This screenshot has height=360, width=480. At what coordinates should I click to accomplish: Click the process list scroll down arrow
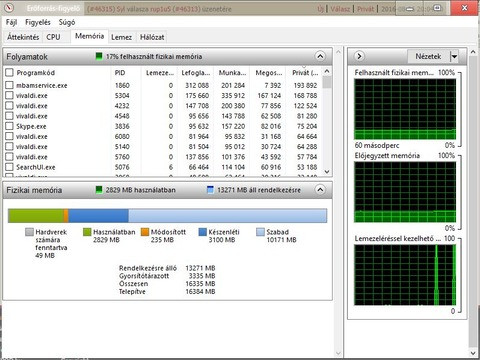[x=327, y=172]
